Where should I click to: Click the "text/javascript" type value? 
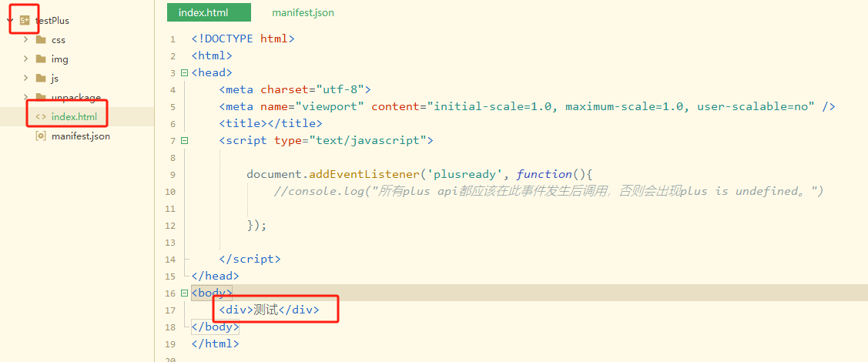pos(367,141)
